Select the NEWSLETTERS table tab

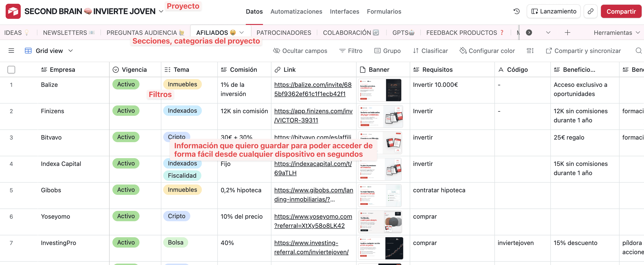pos(69,32)
